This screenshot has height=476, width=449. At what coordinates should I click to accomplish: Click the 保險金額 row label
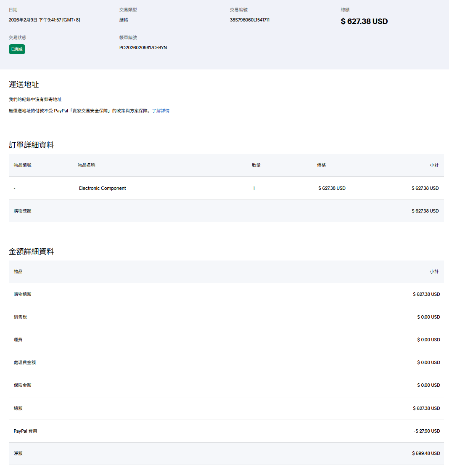[22, 385]
